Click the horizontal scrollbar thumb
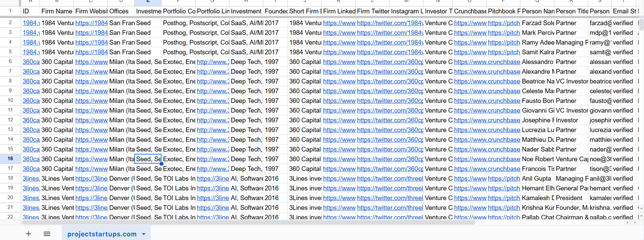The image size is (644, 240). (248, 223)
